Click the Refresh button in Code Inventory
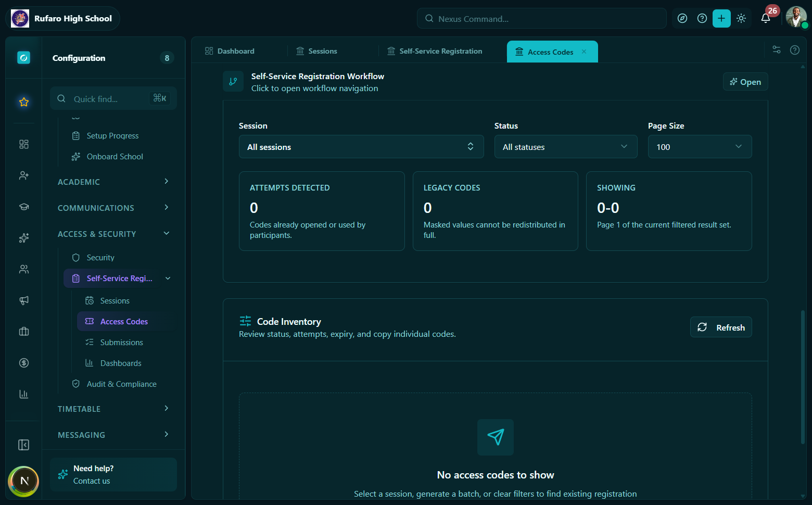This screenshot has height=505, width=812. pyautogui.click(x=721, y=327)
